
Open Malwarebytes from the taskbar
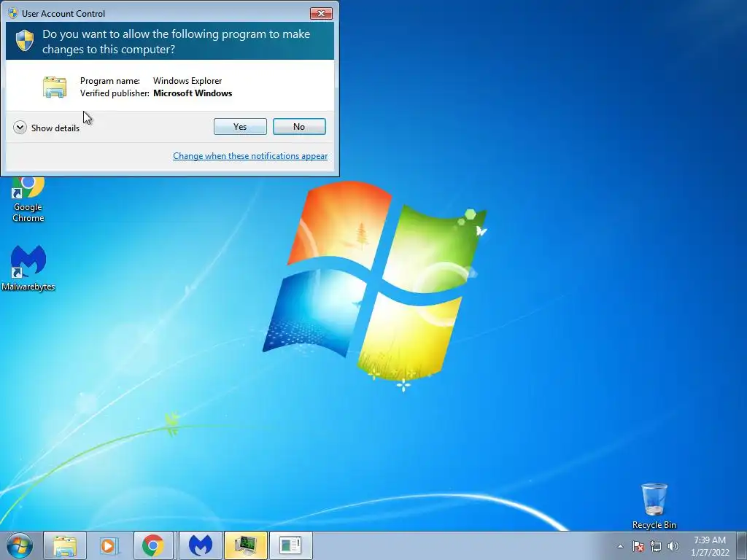pyautogui.click(x=201, y=545)
